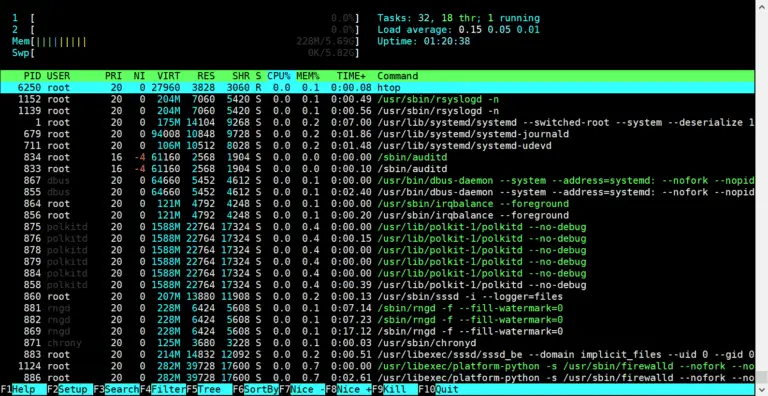Choose F9 Kill in the footer

(395, 390)
